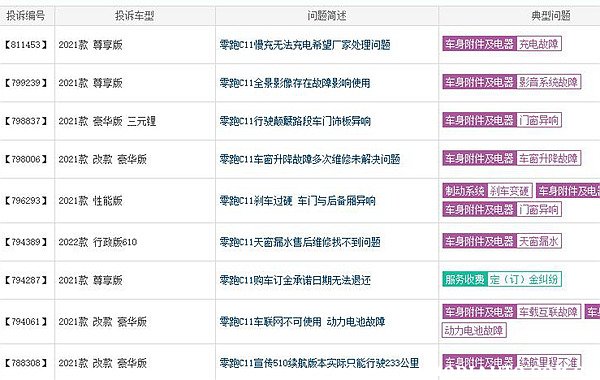Image resolution: width=600 pixels, height=380 pixels.
Task: Click complaint number 【788308】
Action: point(26,363)
